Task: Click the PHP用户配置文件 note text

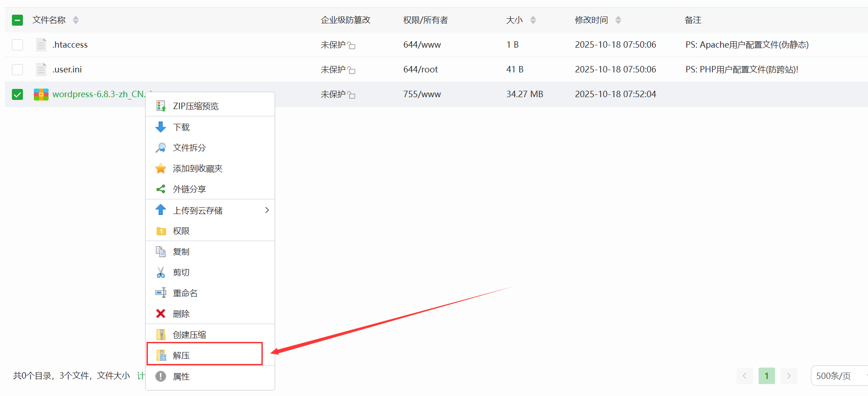Action: pyautogui.click(x=742, y=70)
